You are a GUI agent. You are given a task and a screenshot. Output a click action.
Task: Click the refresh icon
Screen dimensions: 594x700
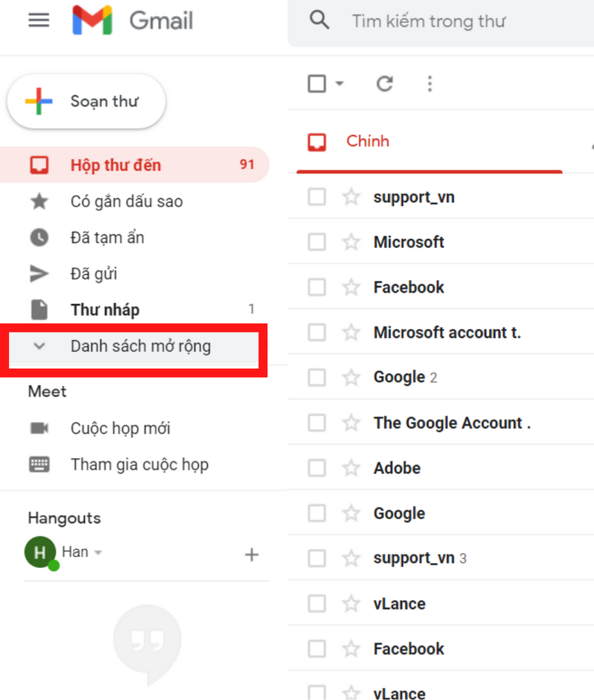click(x=385, y=83)
